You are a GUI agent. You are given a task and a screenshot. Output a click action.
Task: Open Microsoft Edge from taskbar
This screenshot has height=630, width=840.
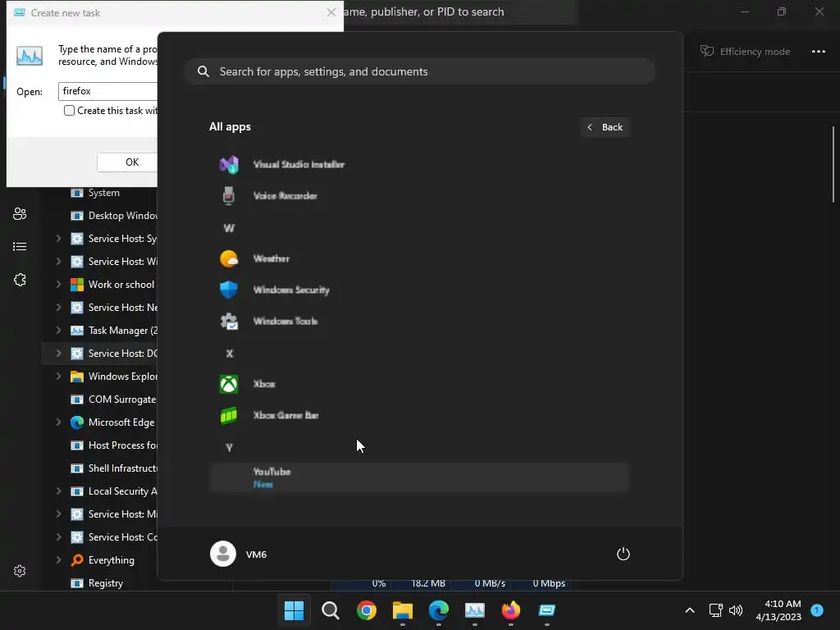(x=439, y=610)
